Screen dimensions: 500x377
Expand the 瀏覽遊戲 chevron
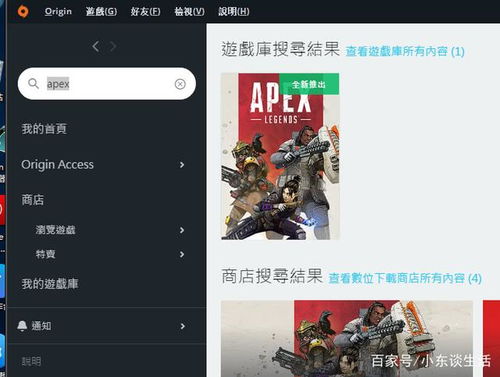tap(182, 230)
